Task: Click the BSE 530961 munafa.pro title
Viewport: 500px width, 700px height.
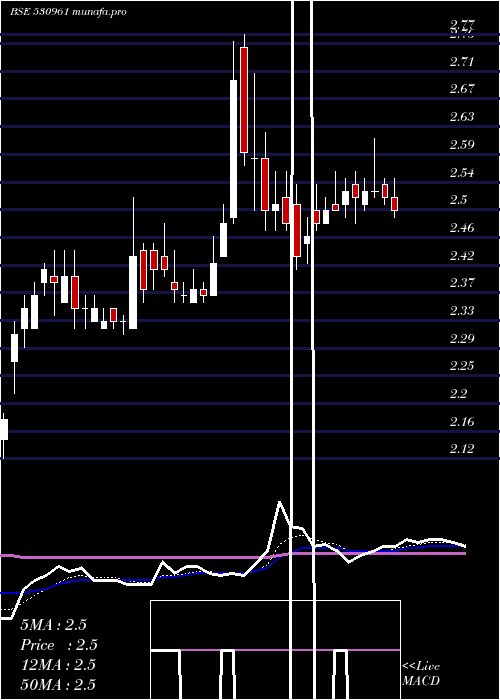Action: tap(68, 12)
